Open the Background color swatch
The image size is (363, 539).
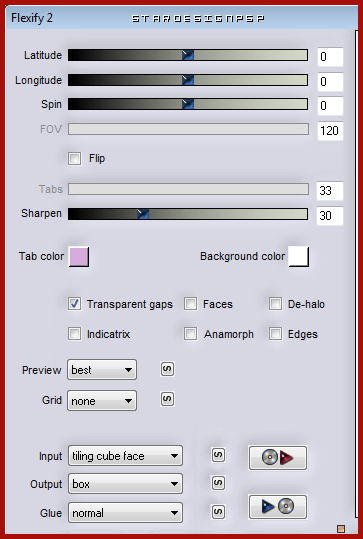click(x=299, y=256)
